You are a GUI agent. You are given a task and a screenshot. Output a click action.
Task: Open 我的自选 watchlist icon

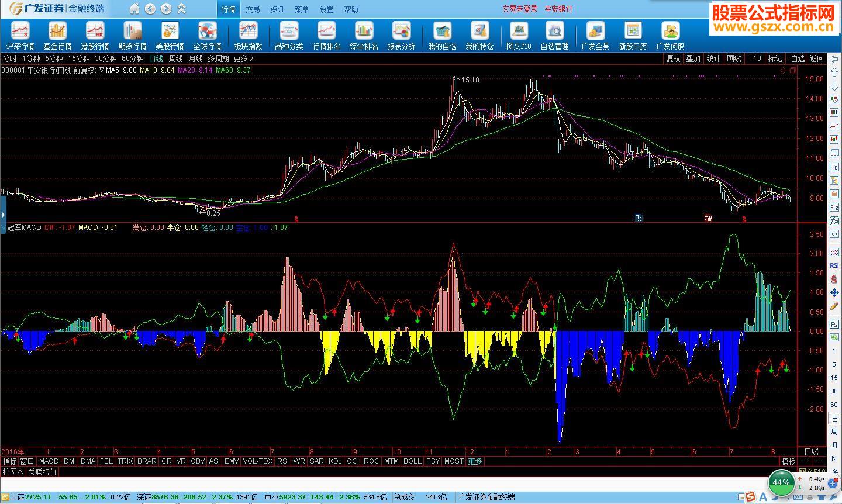coord(442,36)
